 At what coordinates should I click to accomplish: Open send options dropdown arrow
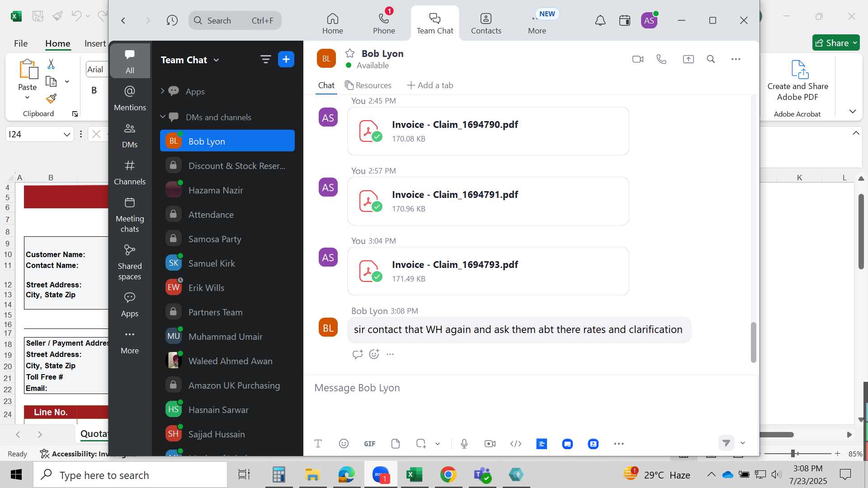[x=742, y=443]
